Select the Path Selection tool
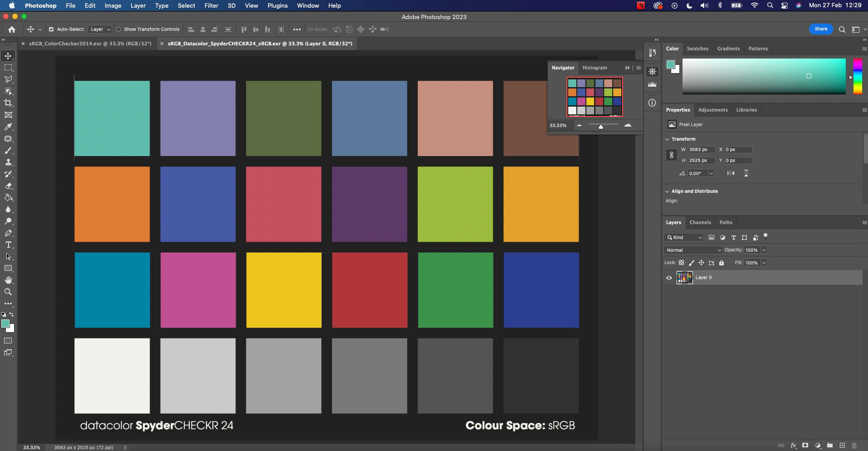Viewport: 868px width, 451px height. (8, 257)
